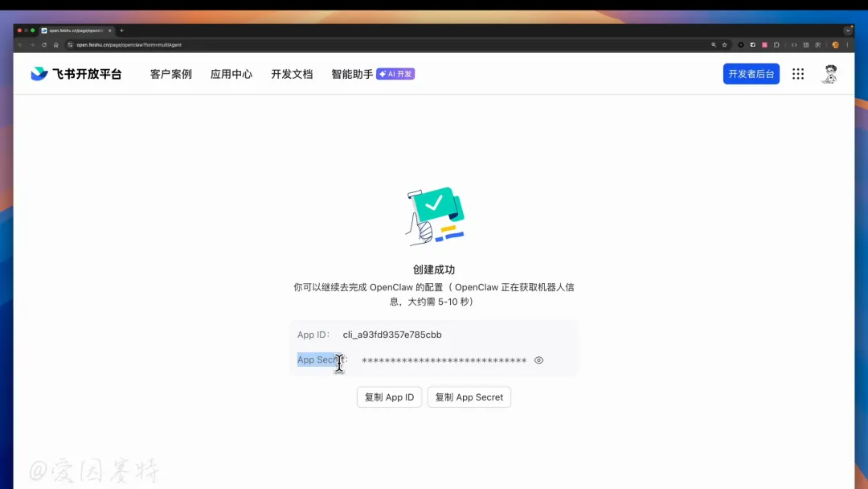Click the white square extension icon
The image size is (868, 489).
(x=753, y=45)
